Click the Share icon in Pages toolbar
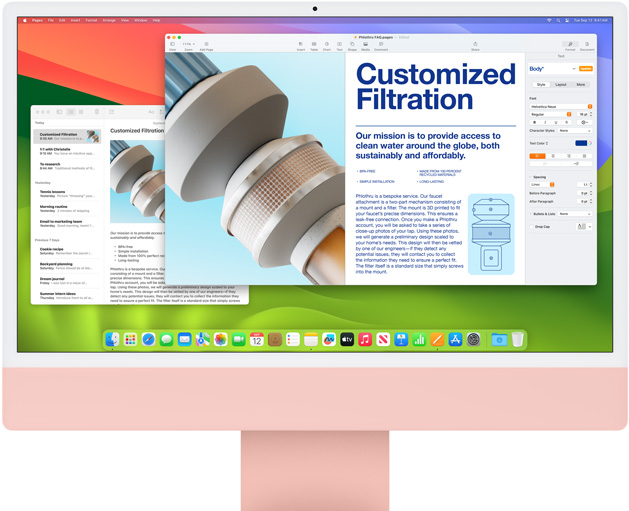This screenshot has height=511, width=629. (475, 45)
